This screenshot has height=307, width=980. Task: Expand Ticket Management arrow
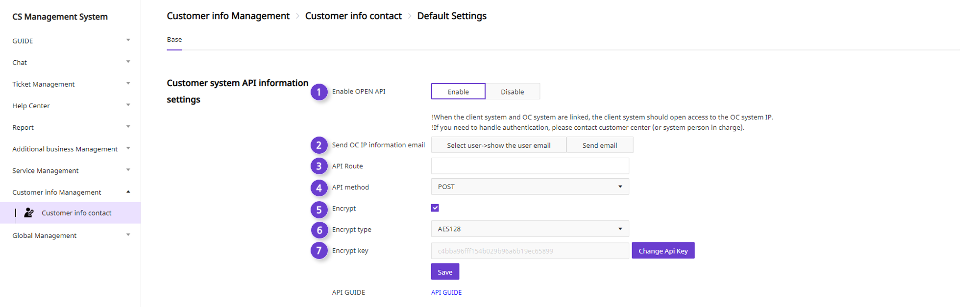[128, 83]
